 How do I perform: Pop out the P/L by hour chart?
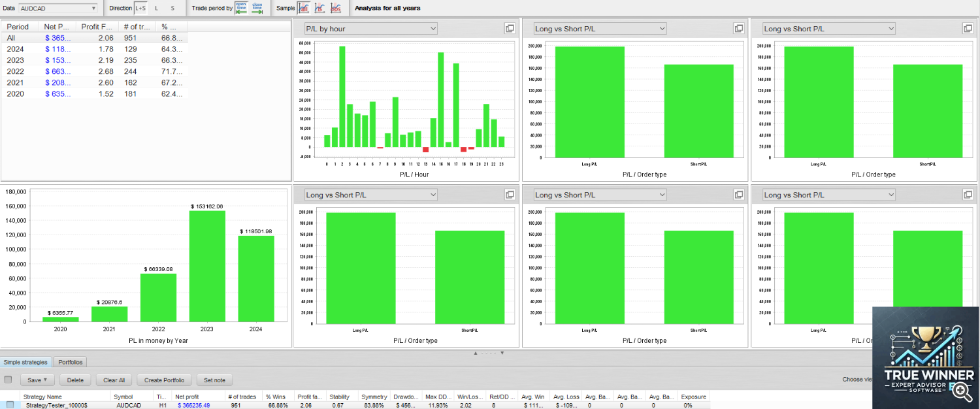point(510,29)
